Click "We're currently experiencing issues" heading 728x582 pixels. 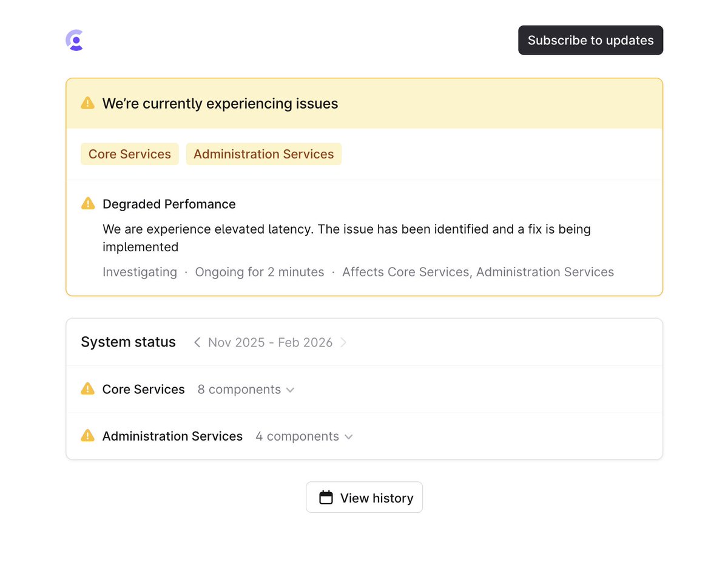pyautogui.click(x=220, y=104)
